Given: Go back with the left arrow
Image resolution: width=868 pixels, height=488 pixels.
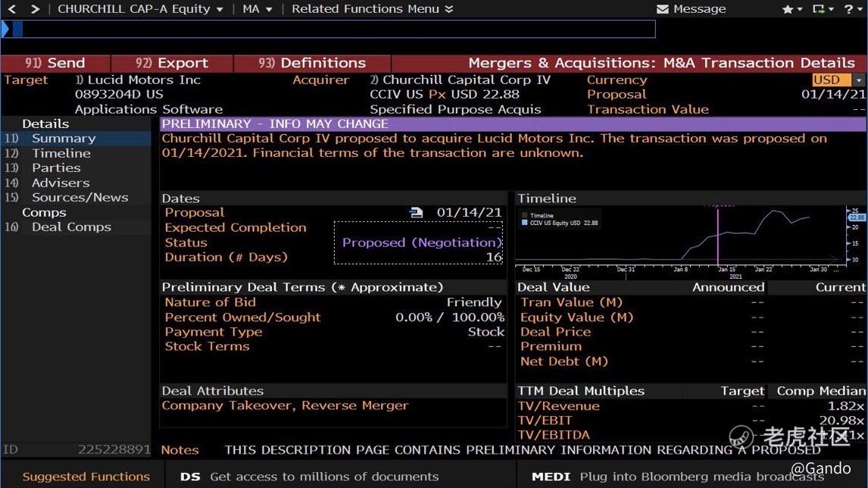Looking at the screenshot, I should [x=12, y=9].
